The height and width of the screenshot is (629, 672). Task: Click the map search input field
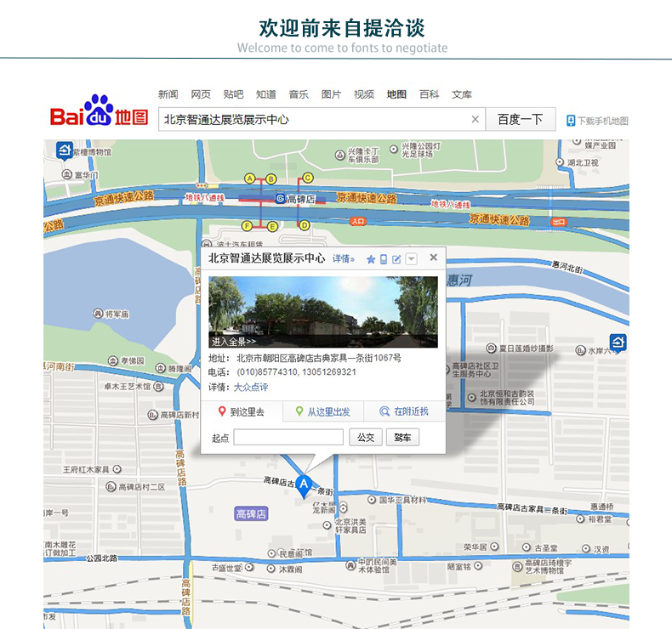pos(322,119)
